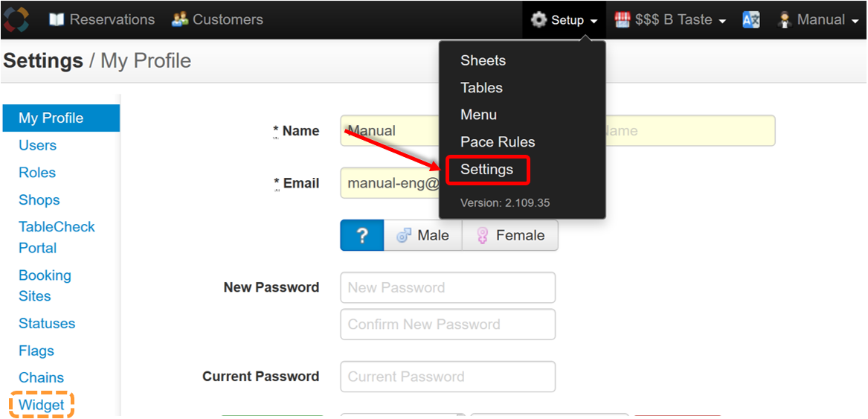Click the TableCheck logo icon
The image size is (868, 419).
(16, 20)
